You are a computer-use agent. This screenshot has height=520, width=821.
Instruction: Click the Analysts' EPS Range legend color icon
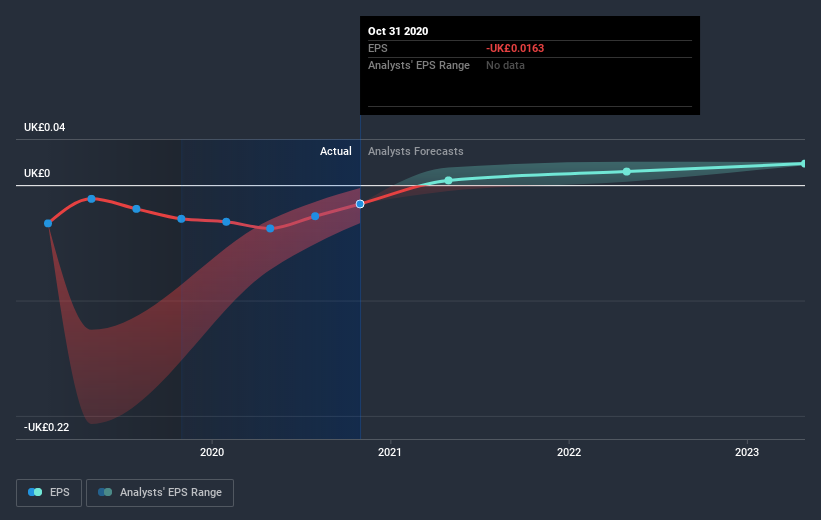pos(105,492)
